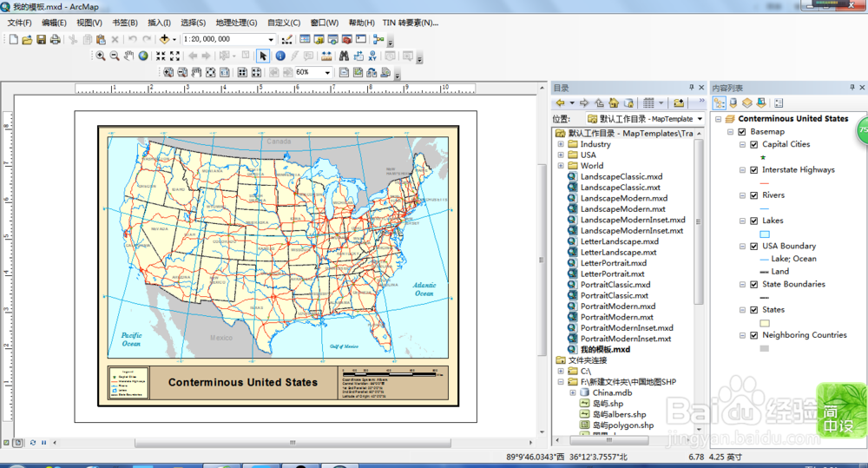Click the Fixed Zoom In arrows icon

(x=161, y=56)
